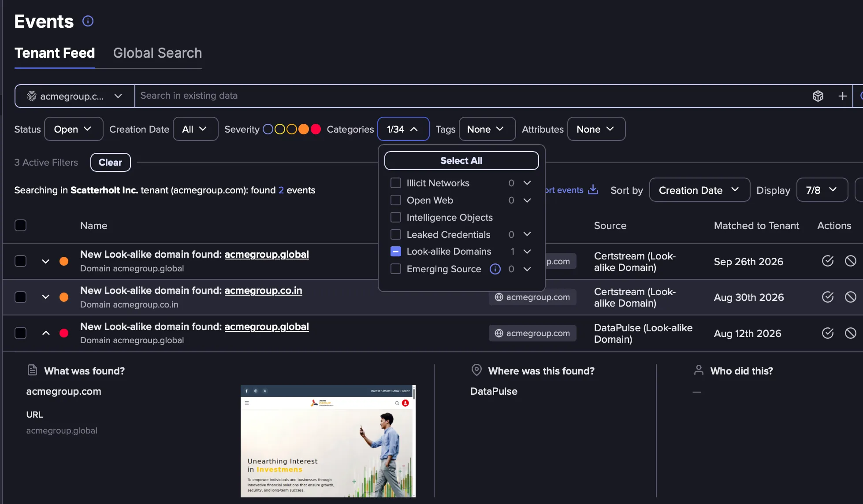Check the Intelligence Objects category

[x=396, y=217]
